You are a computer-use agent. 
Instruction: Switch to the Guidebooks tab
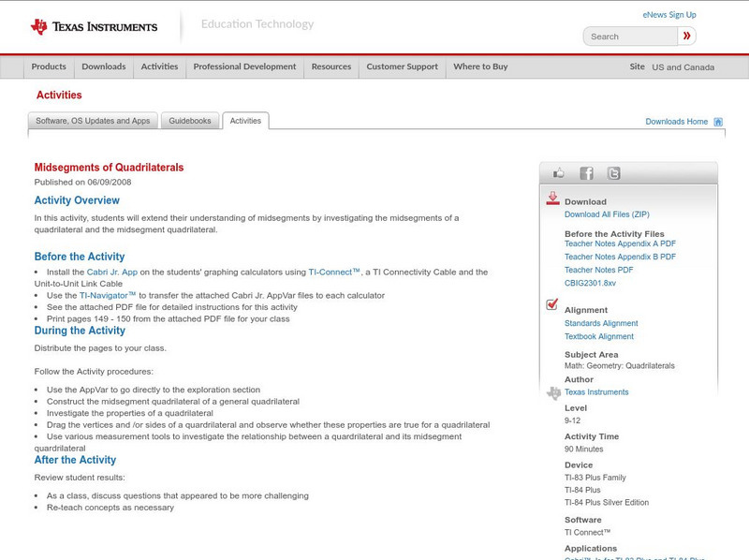coord(190,121)
